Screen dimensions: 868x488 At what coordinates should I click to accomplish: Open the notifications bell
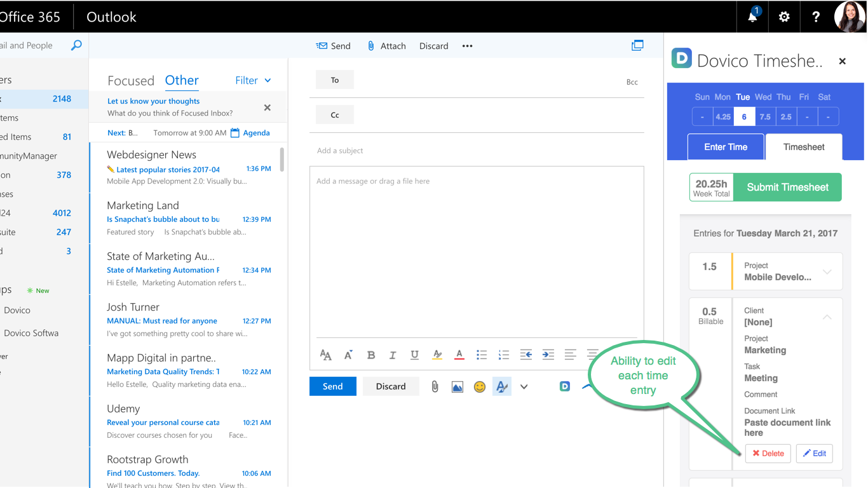[x=753, y=17]
